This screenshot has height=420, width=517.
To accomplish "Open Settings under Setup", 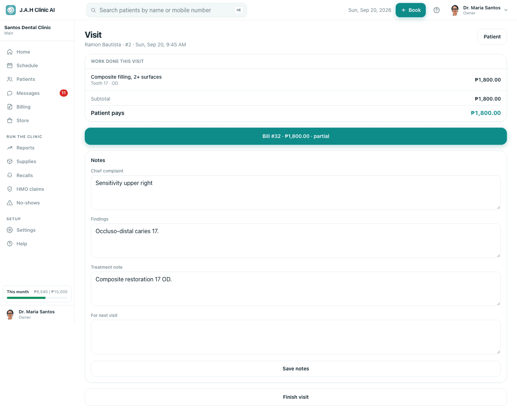I will pos(37,230).
